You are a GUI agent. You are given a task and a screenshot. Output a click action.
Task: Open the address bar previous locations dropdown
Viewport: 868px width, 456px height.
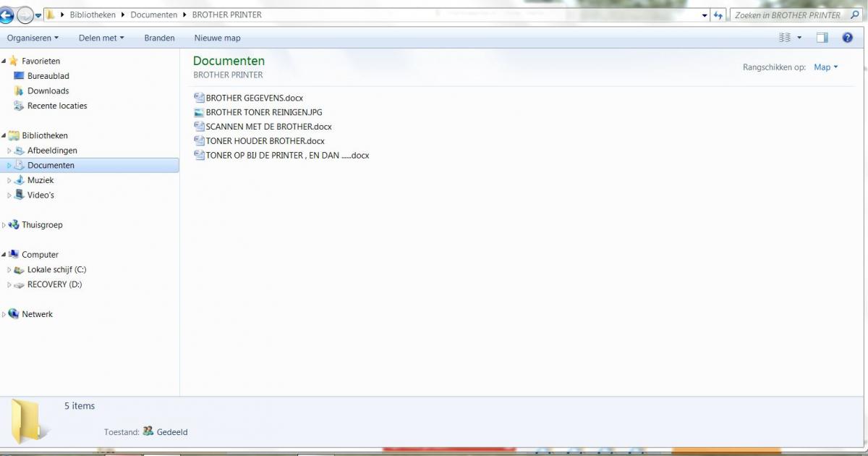pyautogui.click(x=705, y=14)
